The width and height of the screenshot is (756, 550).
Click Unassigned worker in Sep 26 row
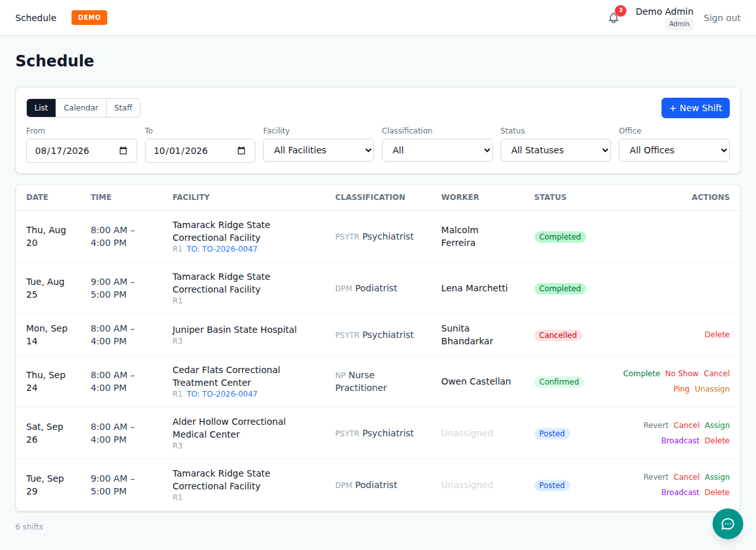(467, 433)
